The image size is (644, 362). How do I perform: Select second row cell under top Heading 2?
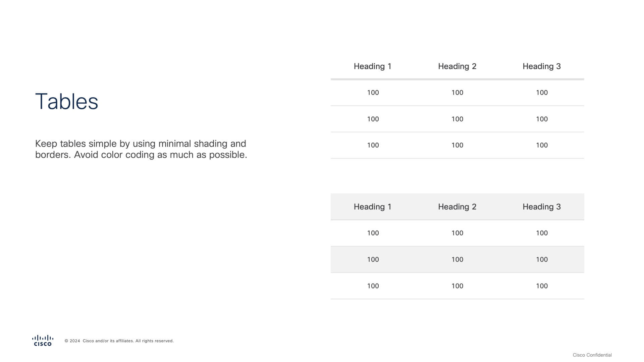(x=457, y=119)
